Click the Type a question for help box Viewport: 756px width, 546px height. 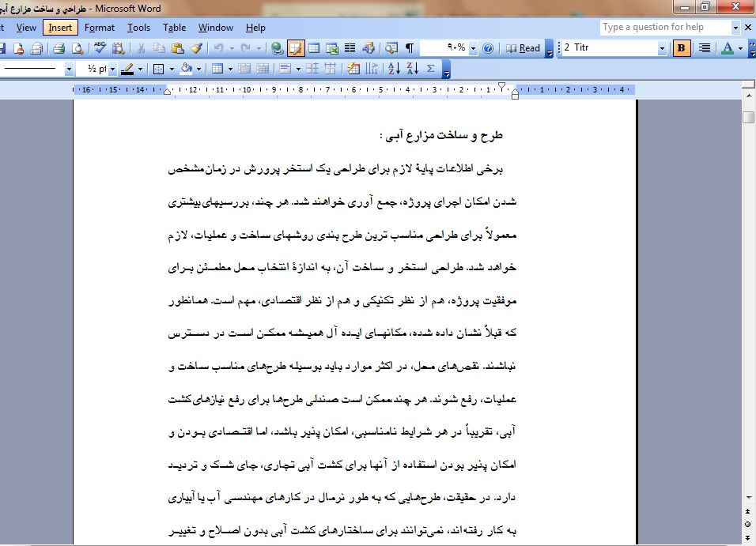pos(664,27)
